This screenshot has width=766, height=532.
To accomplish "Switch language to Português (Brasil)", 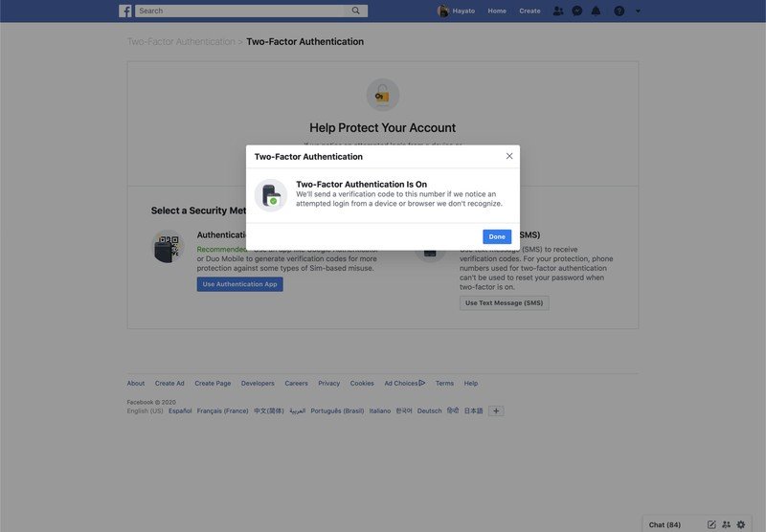I will [337, 410].
